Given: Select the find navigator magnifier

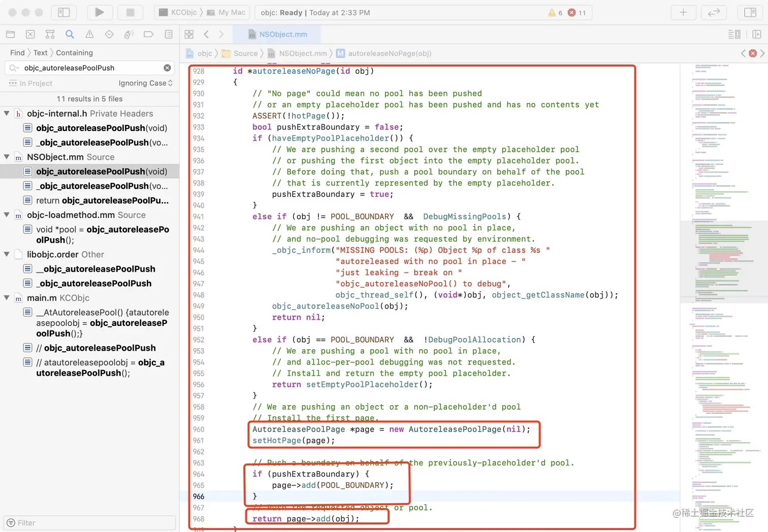Looking at the screenshot, I should click(x=70, y=35).
